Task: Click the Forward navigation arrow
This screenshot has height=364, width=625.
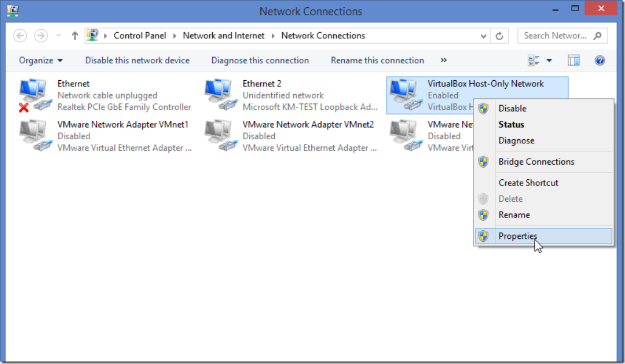Action: point(41,36)
